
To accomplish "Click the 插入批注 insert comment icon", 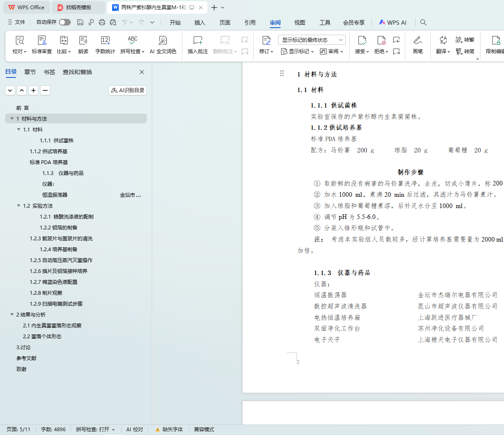I will (197, 41).
